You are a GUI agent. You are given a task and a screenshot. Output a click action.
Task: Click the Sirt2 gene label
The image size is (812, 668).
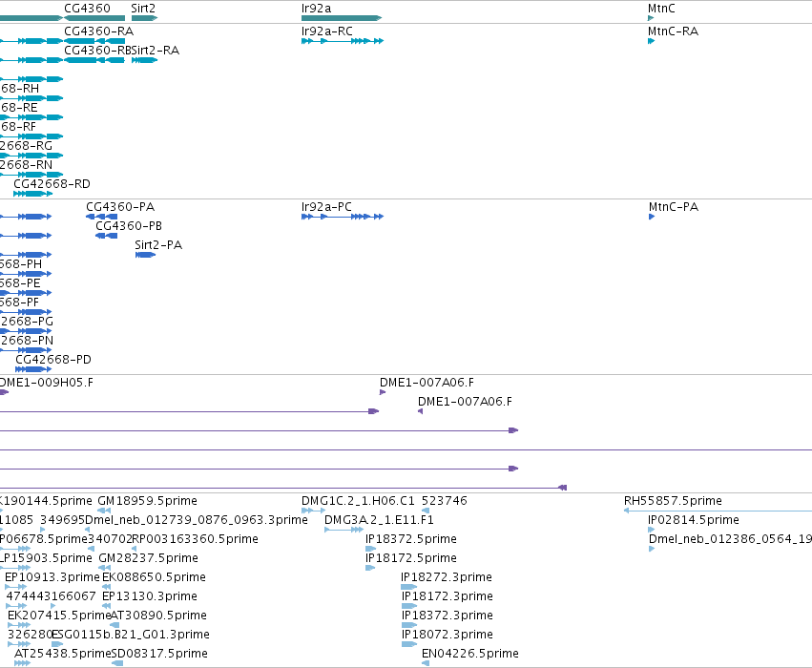click(143, 9)
